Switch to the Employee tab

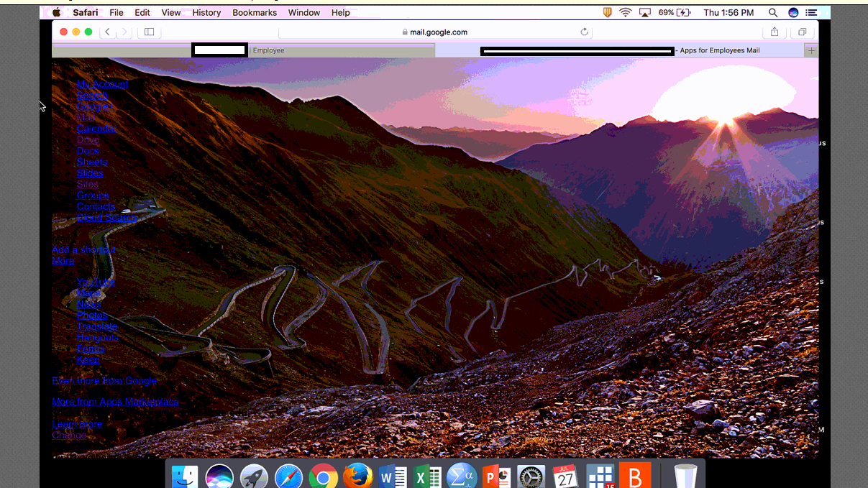tap(244, 50)
